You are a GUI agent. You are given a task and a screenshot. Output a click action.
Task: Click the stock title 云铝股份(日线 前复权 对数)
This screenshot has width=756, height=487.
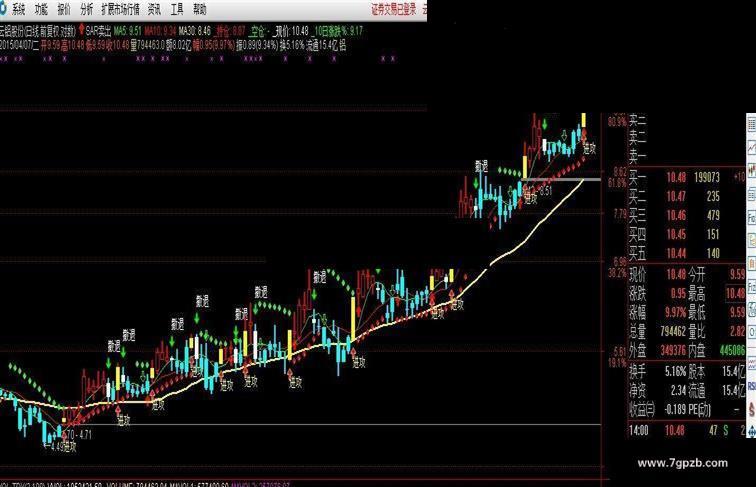[38, 31]
